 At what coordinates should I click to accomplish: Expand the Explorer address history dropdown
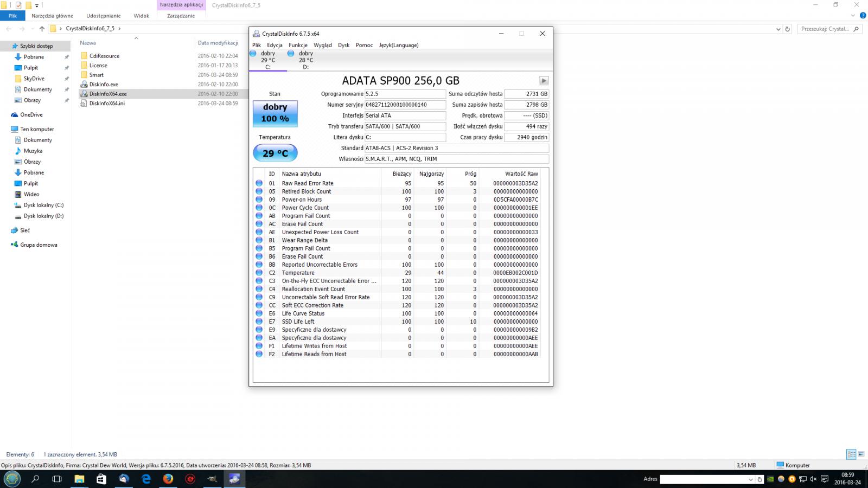pos(778,29)
